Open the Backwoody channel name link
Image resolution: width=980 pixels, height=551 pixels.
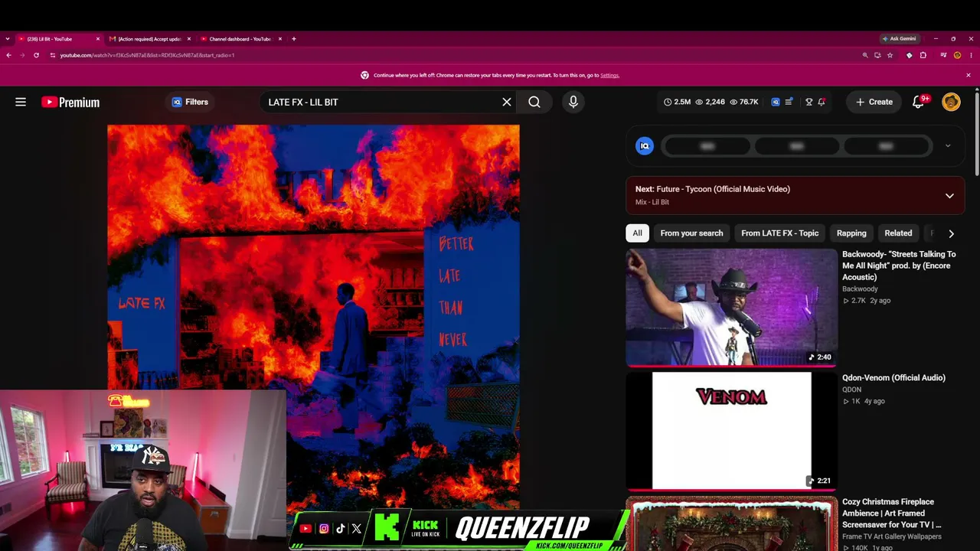tap(860, 289)
